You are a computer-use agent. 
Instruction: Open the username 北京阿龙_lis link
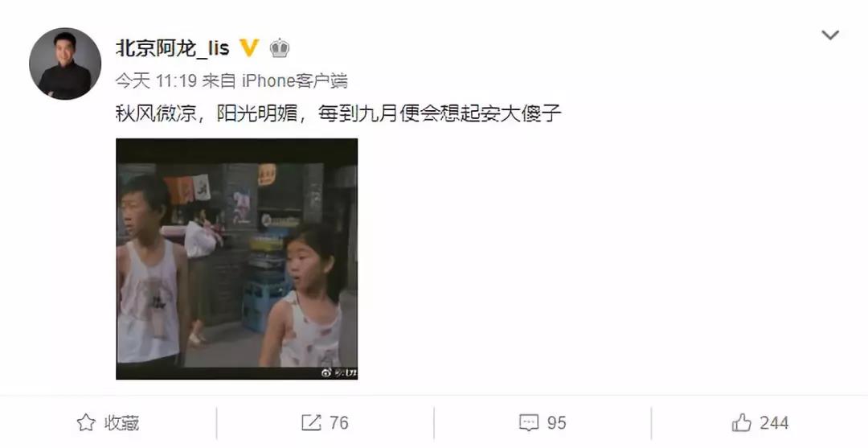172,48
